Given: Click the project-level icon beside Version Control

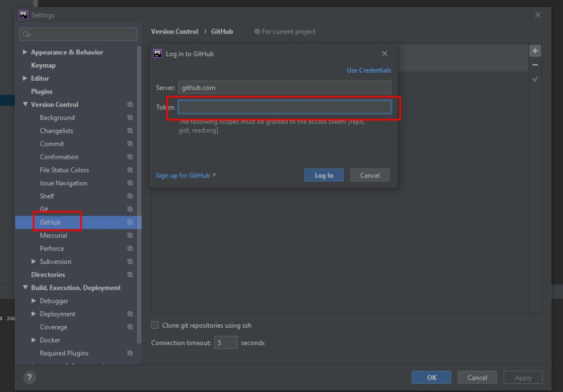Looking at the screenshot, I should 130,104.
